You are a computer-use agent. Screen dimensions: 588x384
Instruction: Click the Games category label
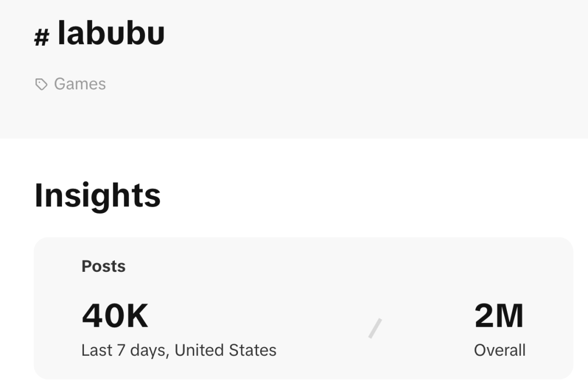click(79, 84)
